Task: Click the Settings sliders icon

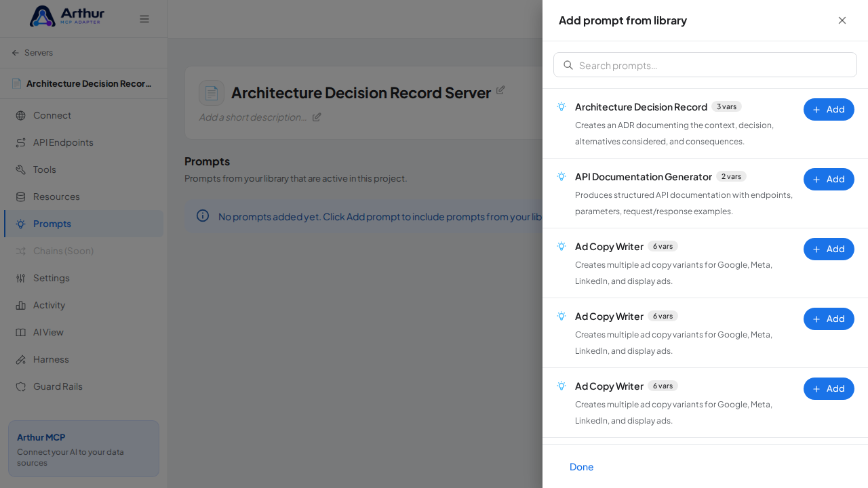Action: pyautogui.click(x=21, y=278)
